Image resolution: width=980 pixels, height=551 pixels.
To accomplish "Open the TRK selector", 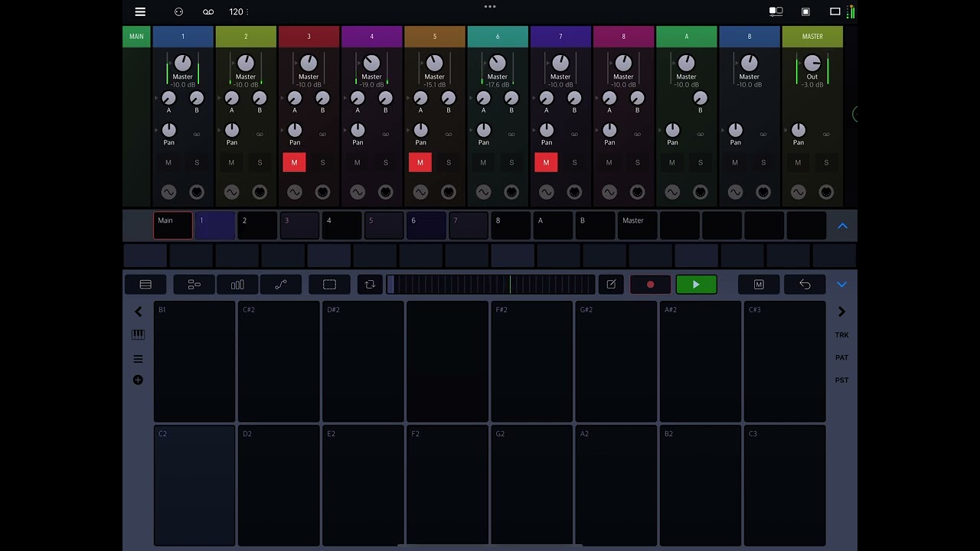I will [x=841, y=335].
